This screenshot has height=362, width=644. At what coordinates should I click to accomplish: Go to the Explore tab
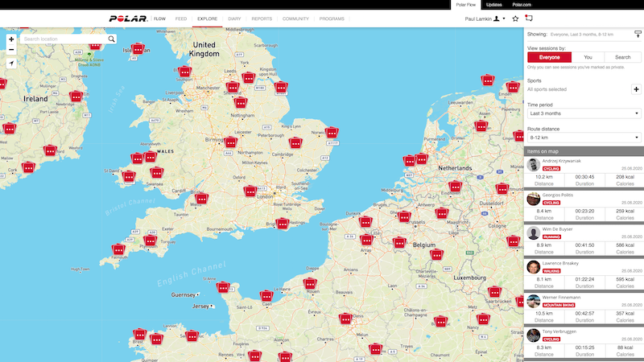click(x=207, y=19)
